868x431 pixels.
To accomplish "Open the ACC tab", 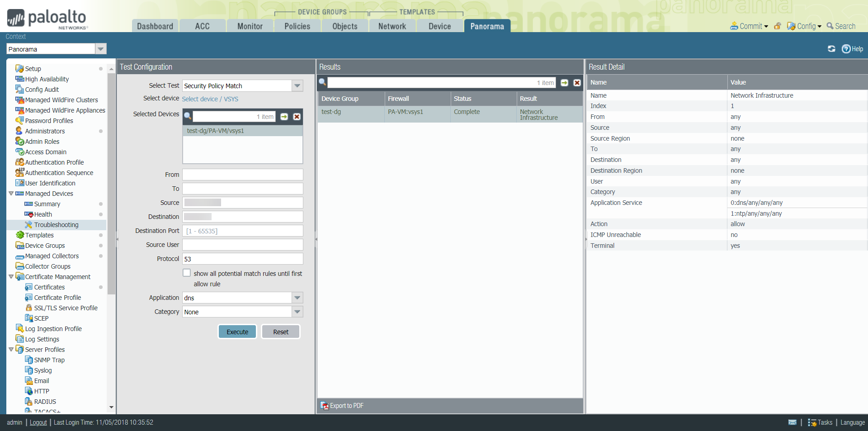I will 203,26.
